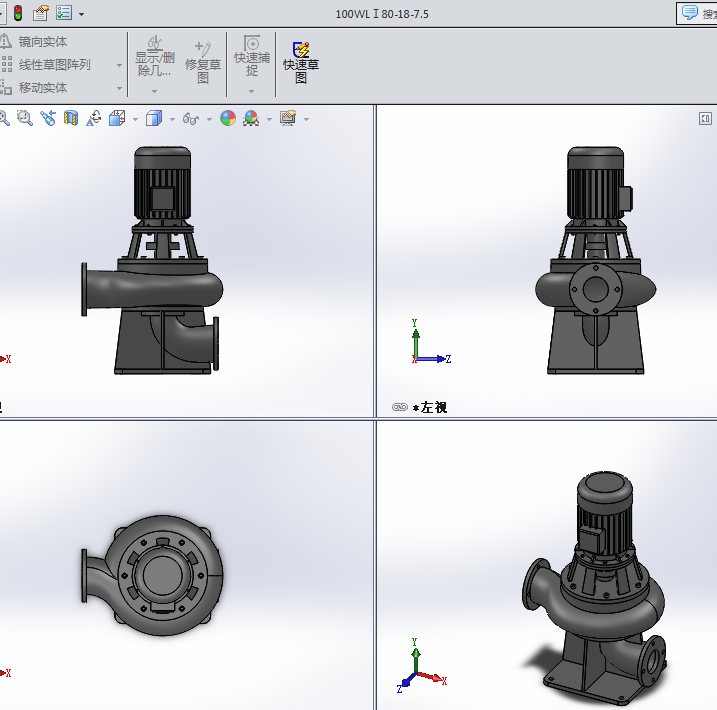Image resolution: width=717 pixels, height=710 pixels.
Task: Click View Settings monitor icon
Action: pos(288,118)
